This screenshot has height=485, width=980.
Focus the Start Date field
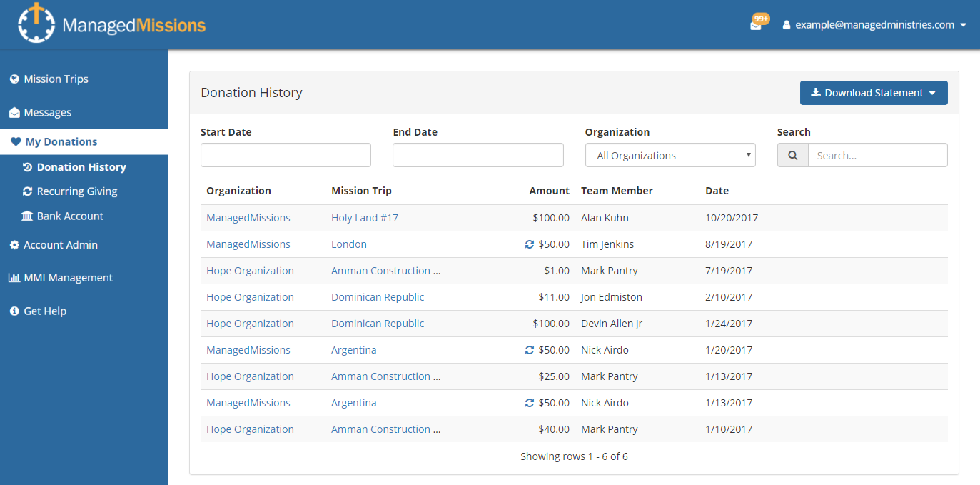[286, 155]
